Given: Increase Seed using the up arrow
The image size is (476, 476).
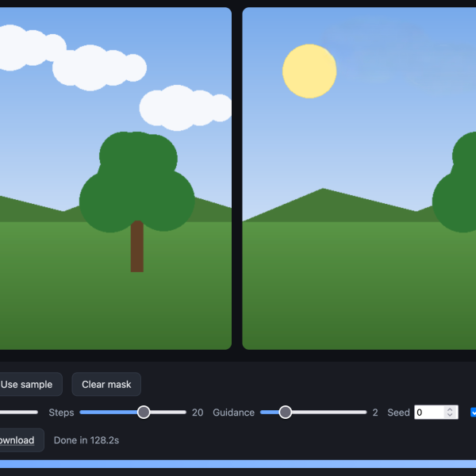Looking at the screenshot, I should click(x=450, y=409).
